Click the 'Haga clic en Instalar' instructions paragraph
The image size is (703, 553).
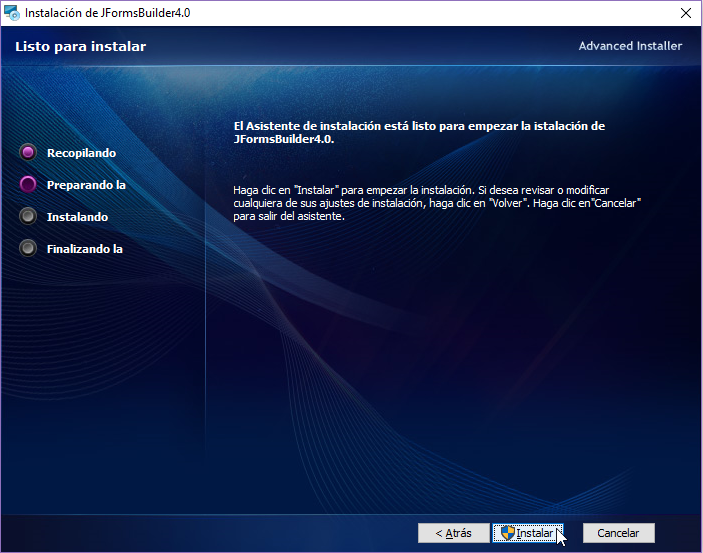click(437, 203)
